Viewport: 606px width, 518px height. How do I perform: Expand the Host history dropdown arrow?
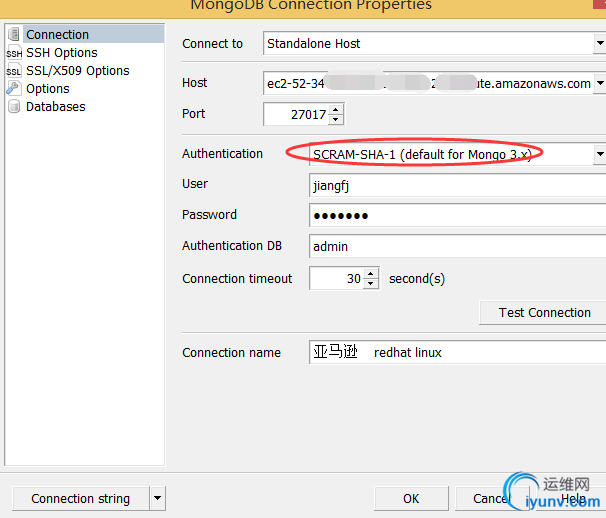click(599, 83)
